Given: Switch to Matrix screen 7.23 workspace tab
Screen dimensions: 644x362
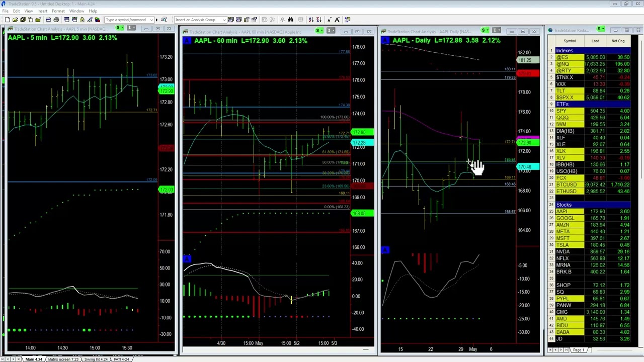Looking at the screenshot, I should pos(63,359).
